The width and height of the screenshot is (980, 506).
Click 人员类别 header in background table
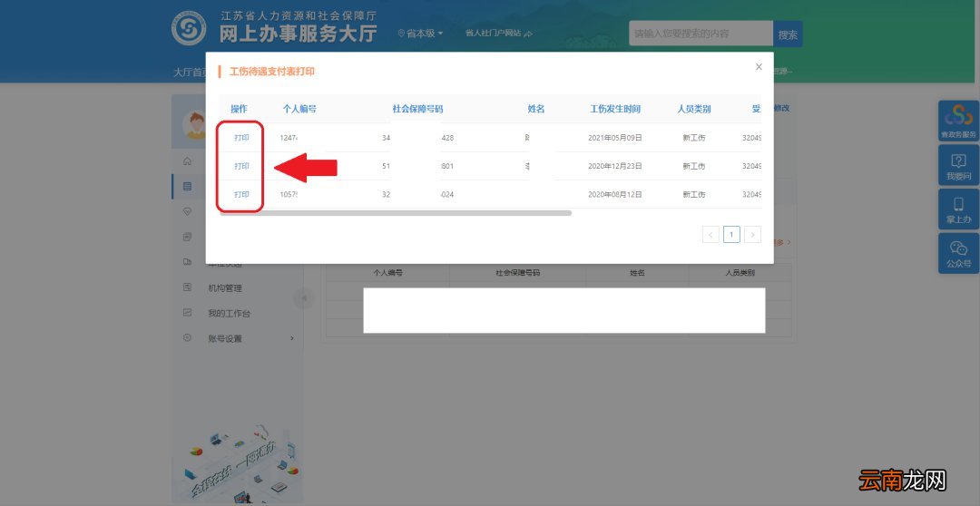click(x=740, y=273)
